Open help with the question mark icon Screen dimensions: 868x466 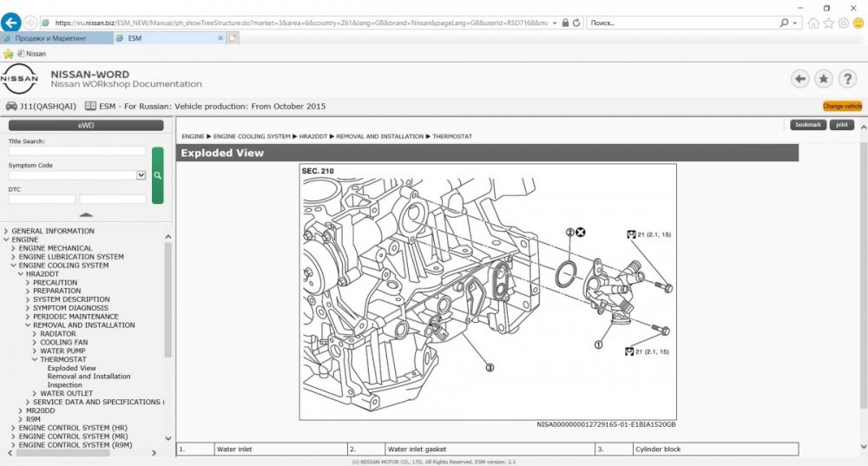[x=847, y=79]
